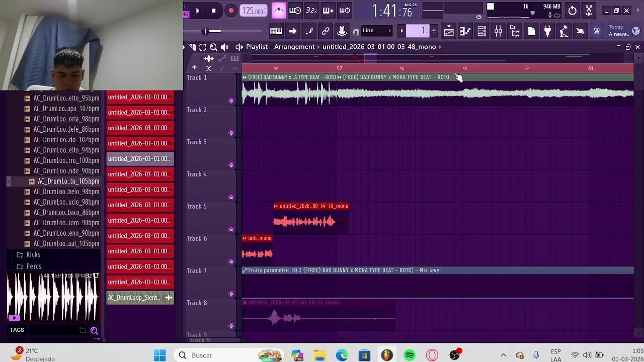Screen dimensions: 644x362
Task: Click the right-arrow step edit icon
Action: click(x=292, y=31)
